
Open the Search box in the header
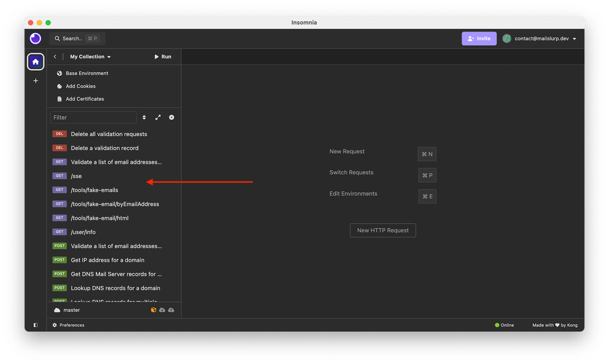pos(77,39)
